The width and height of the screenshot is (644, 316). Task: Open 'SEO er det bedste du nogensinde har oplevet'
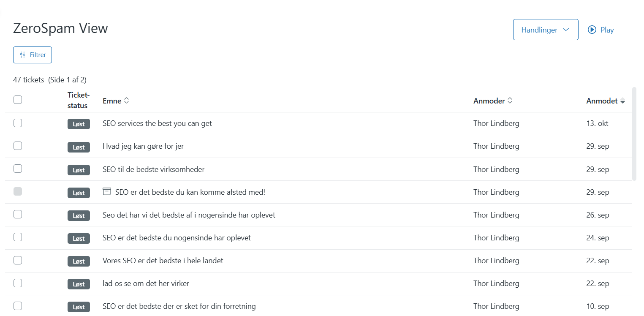[177, 238]
